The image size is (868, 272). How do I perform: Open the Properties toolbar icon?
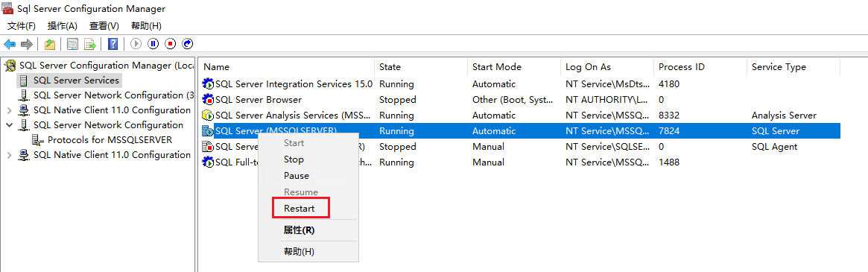coord(72,44)
